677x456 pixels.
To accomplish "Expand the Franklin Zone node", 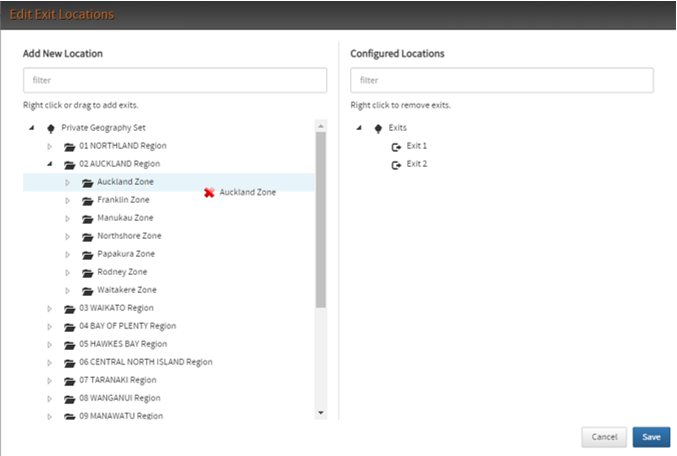I will tap(67, 200).
